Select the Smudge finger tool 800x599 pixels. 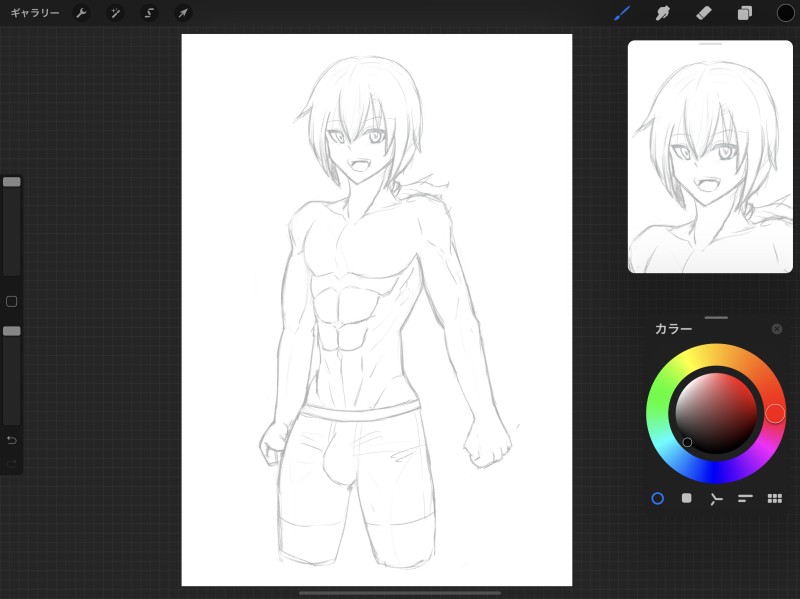coord(663,13)
